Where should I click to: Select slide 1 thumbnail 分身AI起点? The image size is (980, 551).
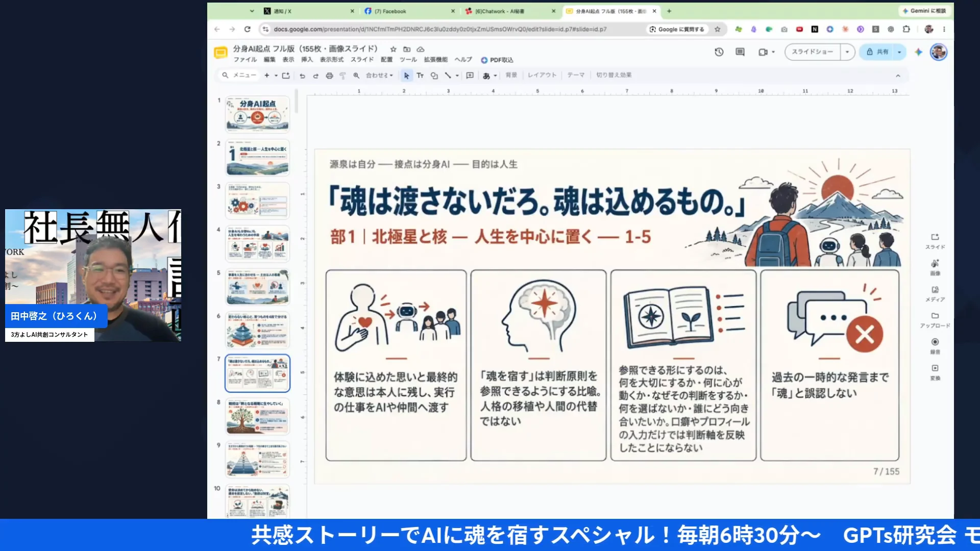click(x=257, y=114)
